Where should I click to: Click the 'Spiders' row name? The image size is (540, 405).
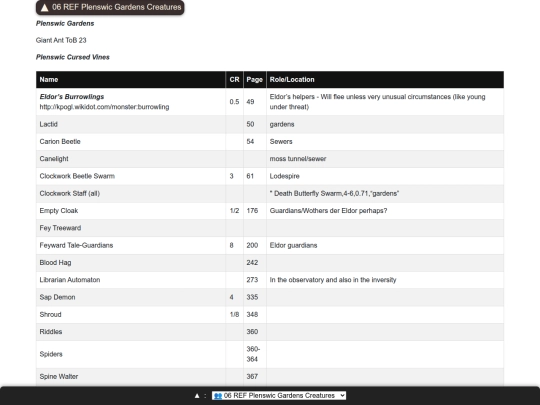click(51, 354)
